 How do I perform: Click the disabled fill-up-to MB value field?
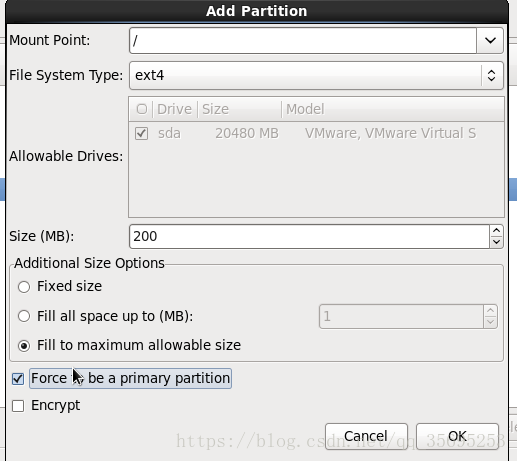pos(401,316)
